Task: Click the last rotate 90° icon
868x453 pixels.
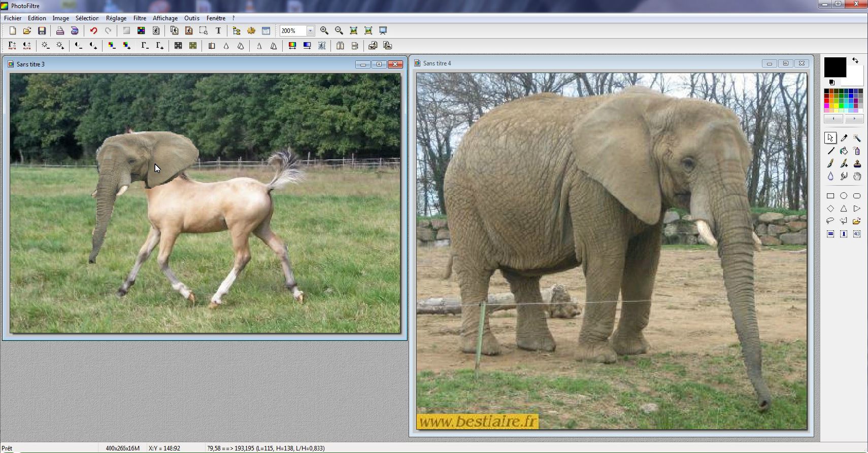Action: (388, 46)
